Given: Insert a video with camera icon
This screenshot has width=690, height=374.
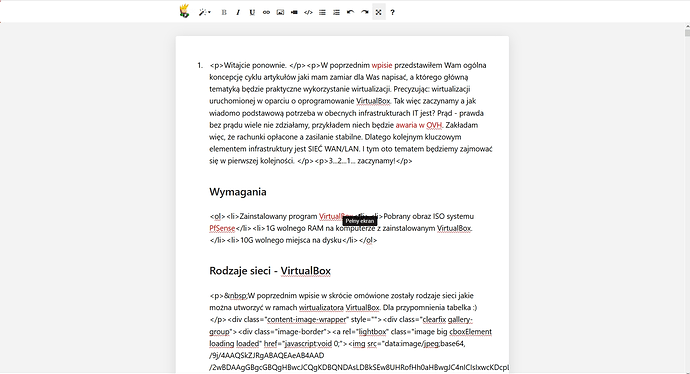Looking at the screenshot, I should tap(294, 12).
